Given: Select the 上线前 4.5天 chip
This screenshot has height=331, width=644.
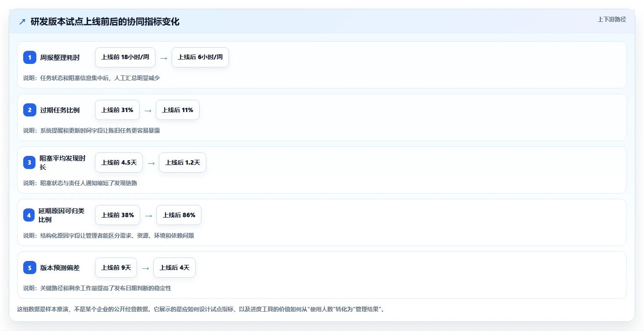Looking at the screenshot, I should click(119, 162).
